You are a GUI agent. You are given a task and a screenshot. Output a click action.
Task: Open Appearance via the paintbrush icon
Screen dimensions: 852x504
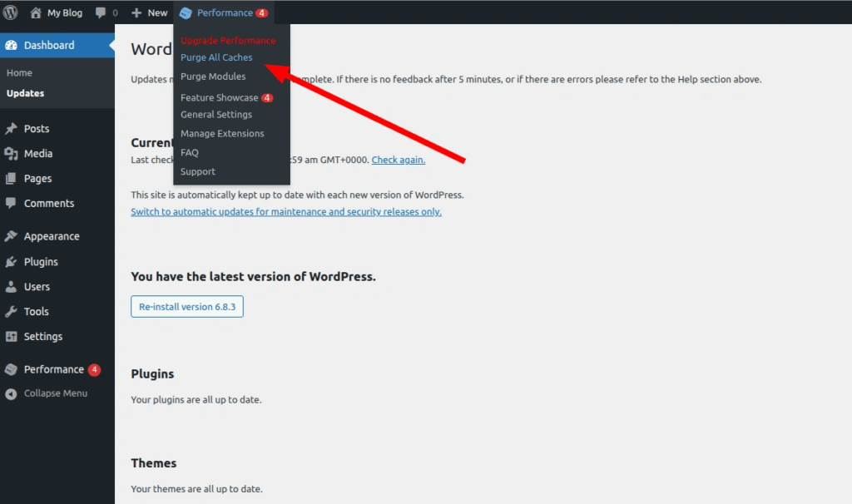[10, 235]
